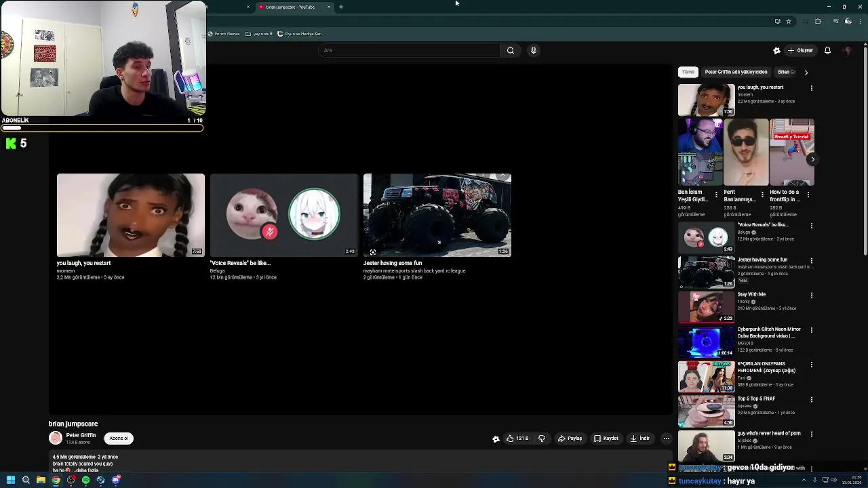Open YouTube notifications bell
Image resolution: width=868 pixels, height=488 pixels.
click(x=827, y=50)
